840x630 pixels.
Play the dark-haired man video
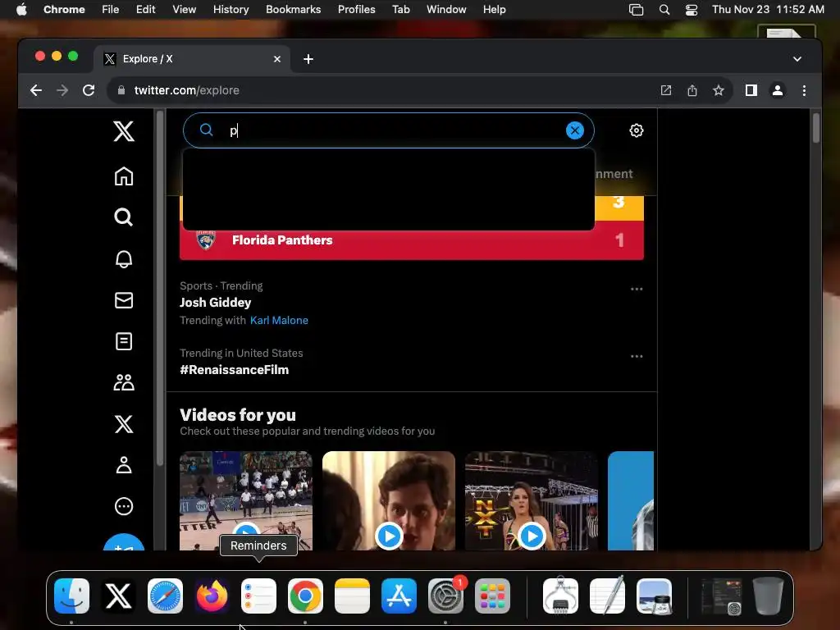tap(389, 536)
